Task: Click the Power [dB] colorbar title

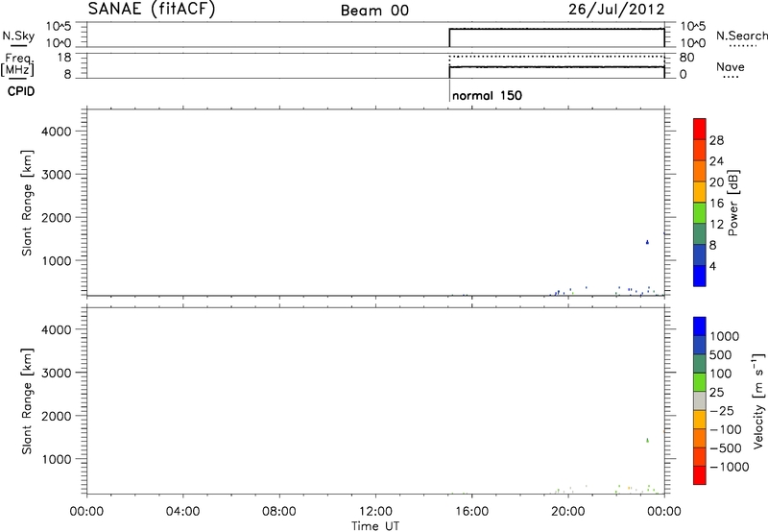Action: [732, 203]
